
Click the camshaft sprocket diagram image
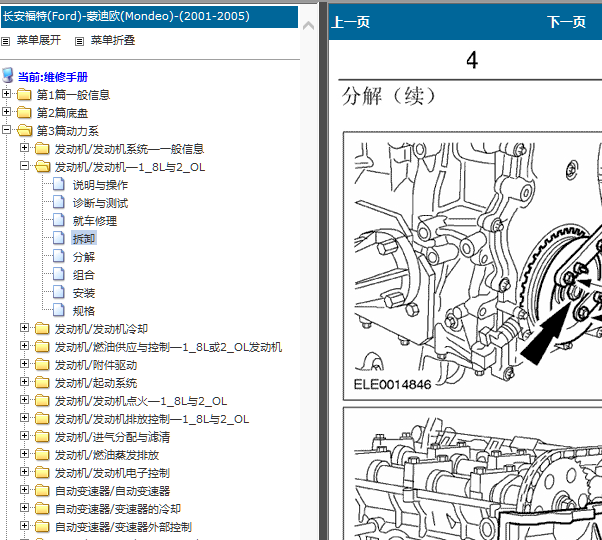coord(473,474)
